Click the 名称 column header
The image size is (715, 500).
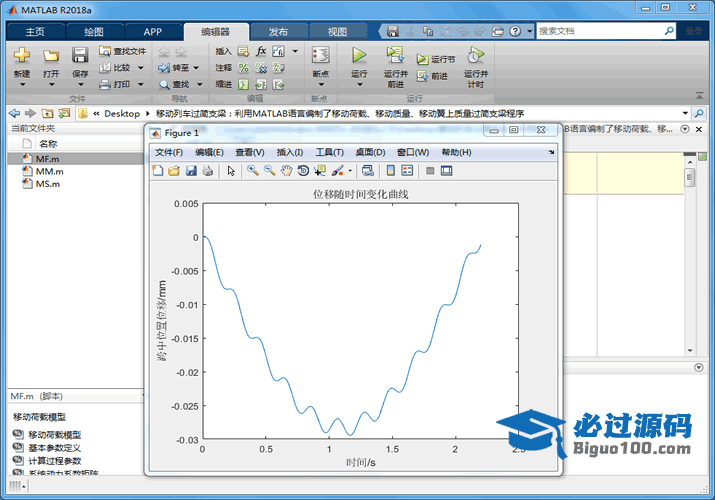click(48, 144)
